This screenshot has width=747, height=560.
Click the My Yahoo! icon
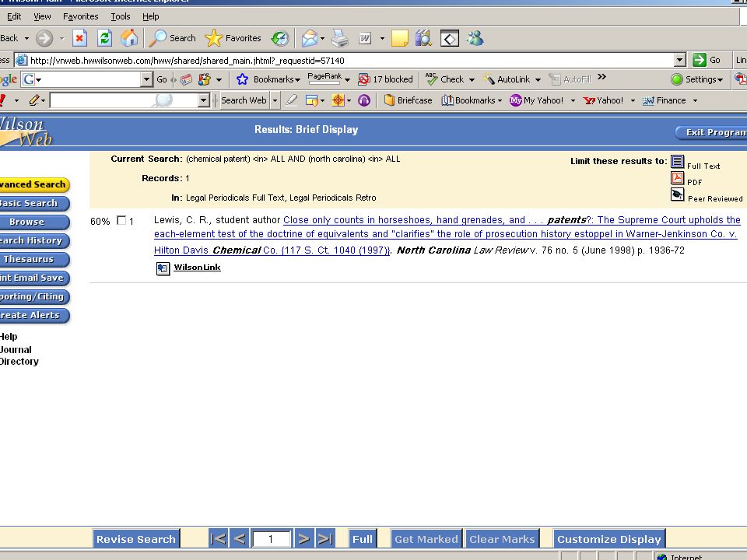(515, 100)
